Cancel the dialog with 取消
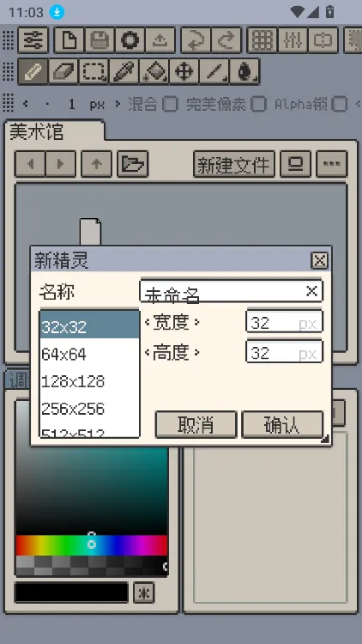The width and height of the screenshot is (362, 644). (x=196, y=425)
